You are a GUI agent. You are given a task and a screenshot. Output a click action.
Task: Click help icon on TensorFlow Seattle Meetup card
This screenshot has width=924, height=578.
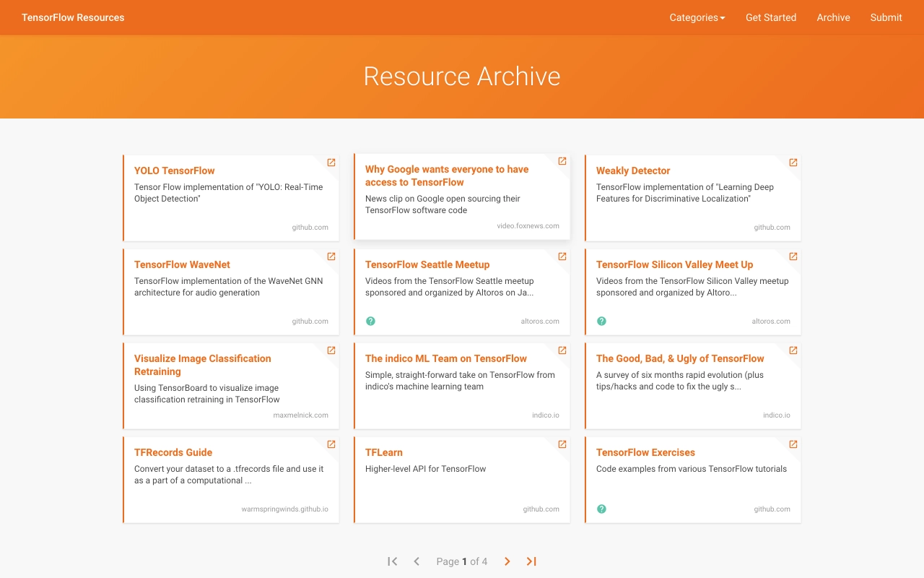[x=370, y=321]
